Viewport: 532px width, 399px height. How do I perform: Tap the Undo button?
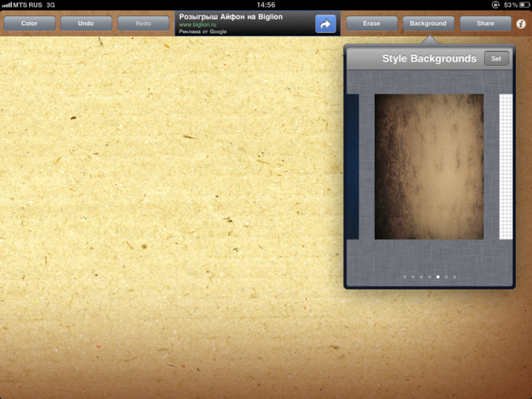(x=86, y=24)
